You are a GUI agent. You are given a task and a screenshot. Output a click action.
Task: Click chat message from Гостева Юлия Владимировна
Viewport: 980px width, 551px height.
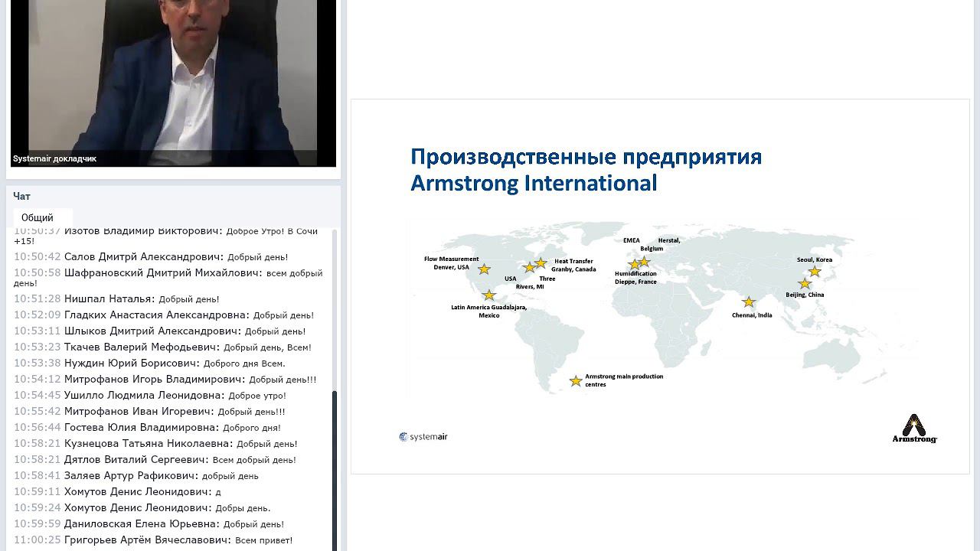pos(147,428)
